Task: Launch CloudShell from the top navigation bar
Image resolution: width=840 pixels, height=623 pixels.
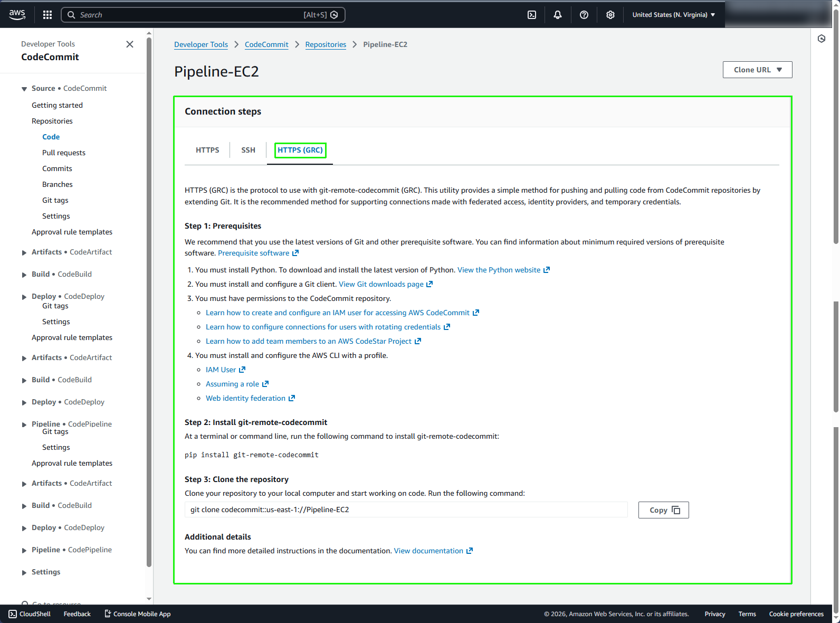Action: pos(532,15)
